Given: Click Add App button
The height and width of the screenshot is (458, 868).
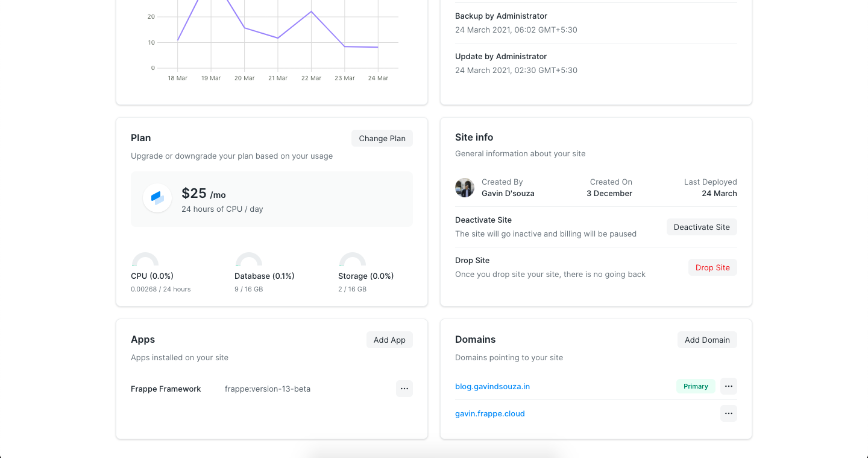Looking at the screenshot, I should point(389,340).
